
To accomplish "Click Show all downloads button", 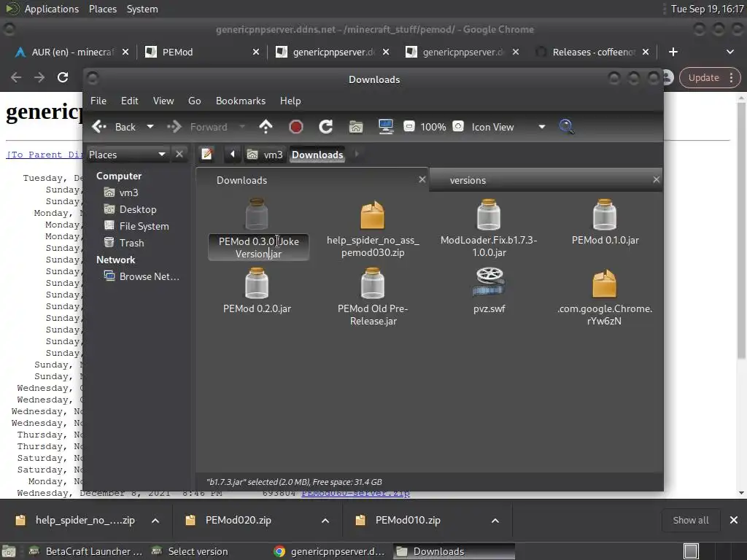I will point(691,521).
